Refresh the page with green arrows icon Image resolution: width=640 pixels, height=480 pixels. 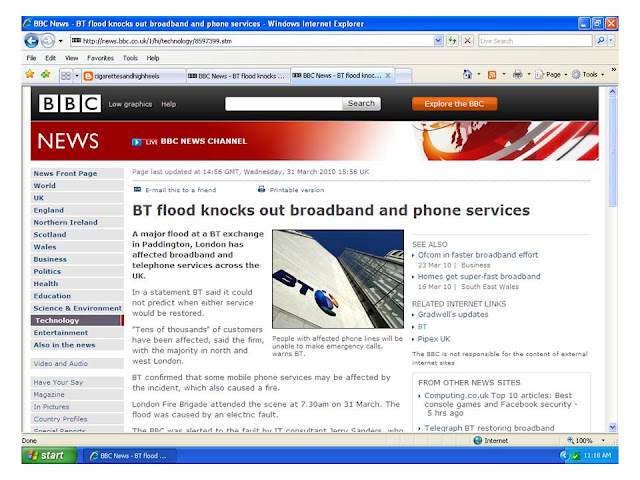pos(452,41)
